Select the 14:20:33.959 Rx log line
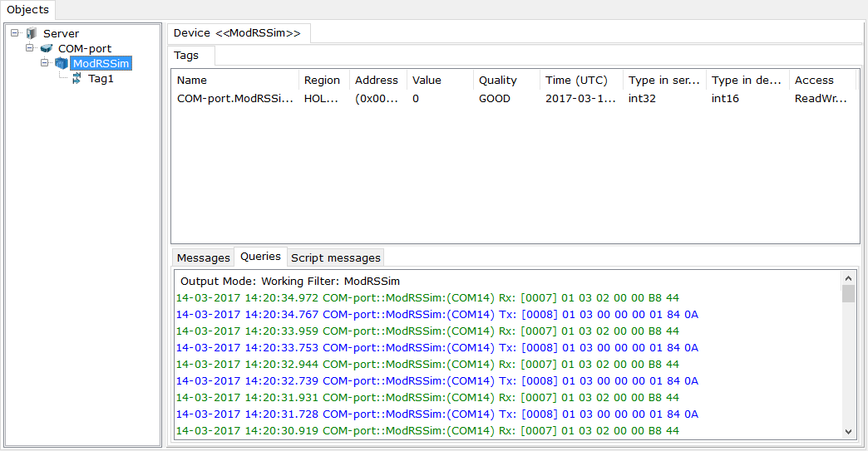Image resolution: width=868 pixels, height=451 pixels. coord(427,331)
